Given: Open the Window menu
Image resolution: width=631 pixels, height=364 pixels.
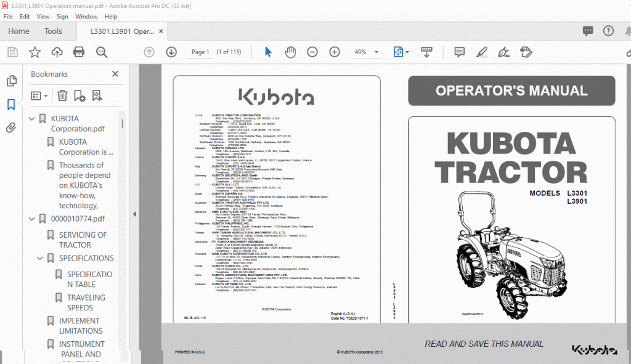Looking at the screenshot, I should (x=86, y=17).
